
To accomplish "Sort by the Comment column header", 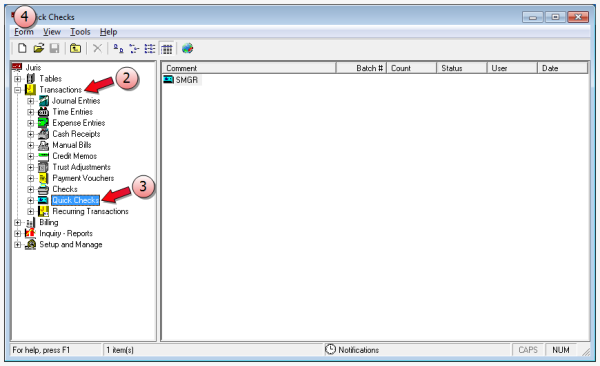I will 249,68.
